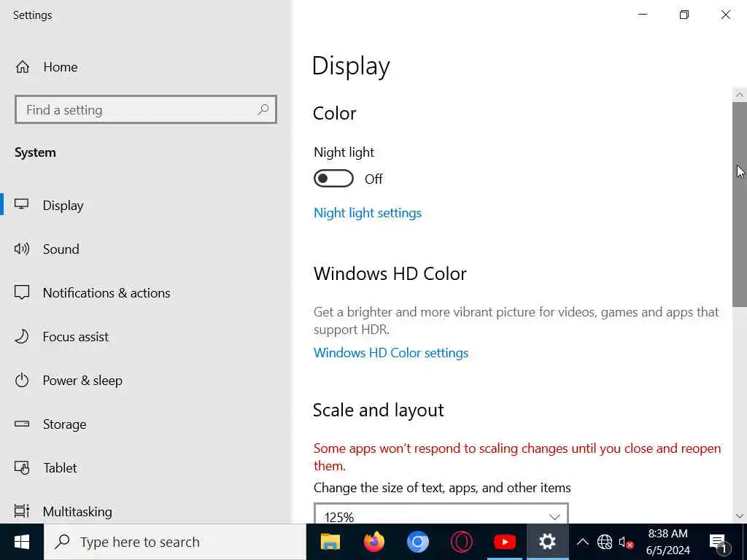Launch Firefox from the taskbar
The height and width of the screenshot is (560, 747).
pyautogui.click(x=374, y=542)
